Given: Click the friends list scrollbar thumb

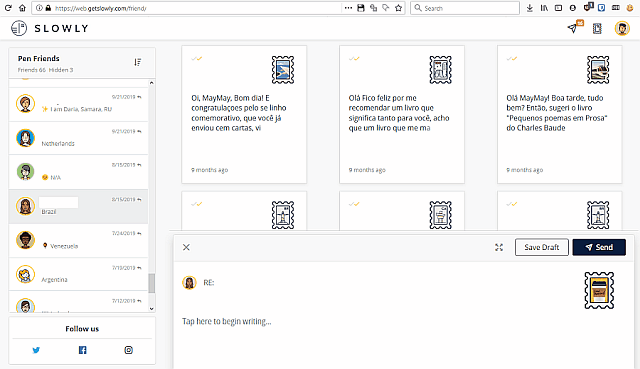Looking at the screenshot, I should (151, 283).
